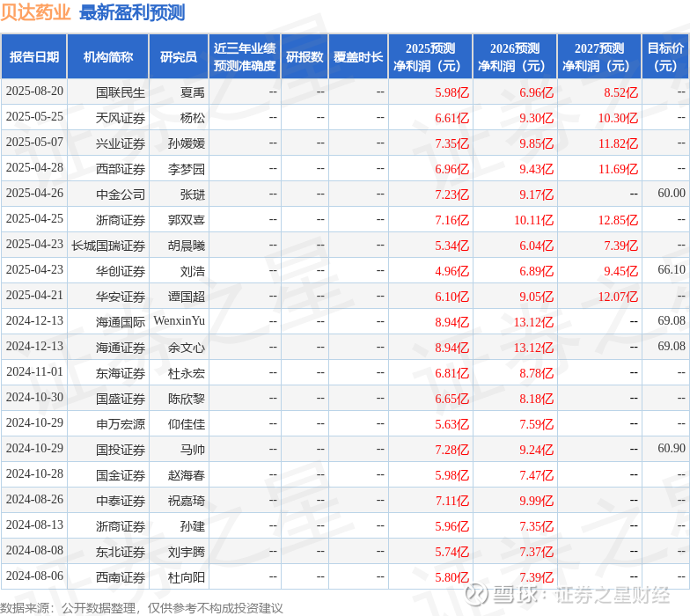This screenshot has width=690, height=616.
Task: Select institution 西南证券
Action: pos(121,577)
